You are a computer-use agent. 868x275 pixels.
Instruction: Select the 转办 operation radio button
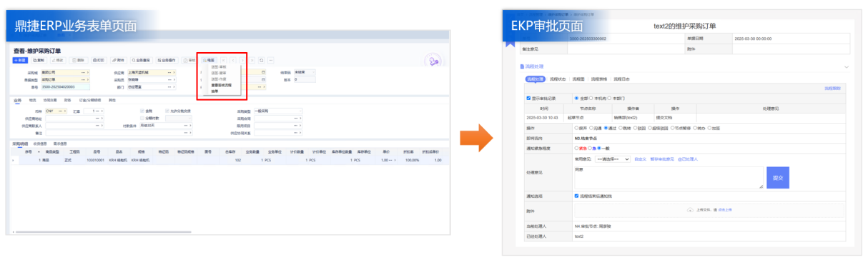pyautogui.click(x=696, y=128)
